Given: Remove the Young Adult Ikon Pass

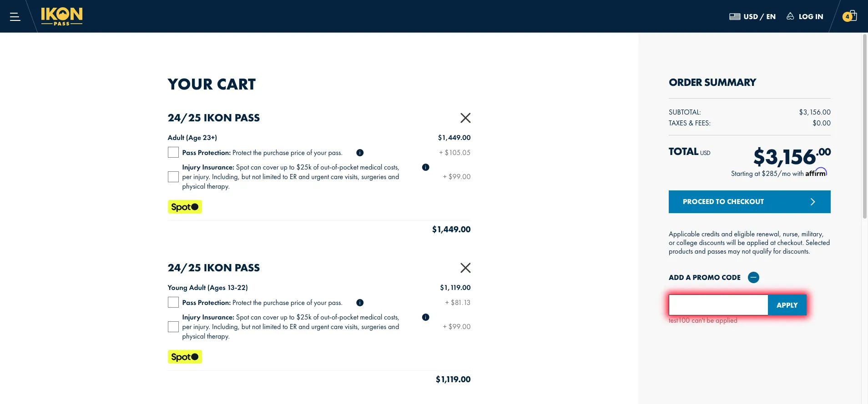Looking at the screenshot, I should [465, 268].
